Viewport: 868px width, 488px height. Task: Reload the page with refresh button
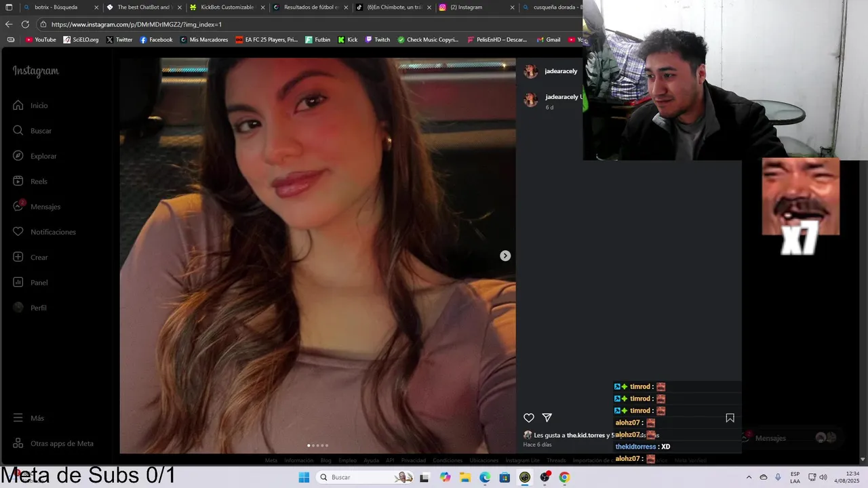pos(25,24)
